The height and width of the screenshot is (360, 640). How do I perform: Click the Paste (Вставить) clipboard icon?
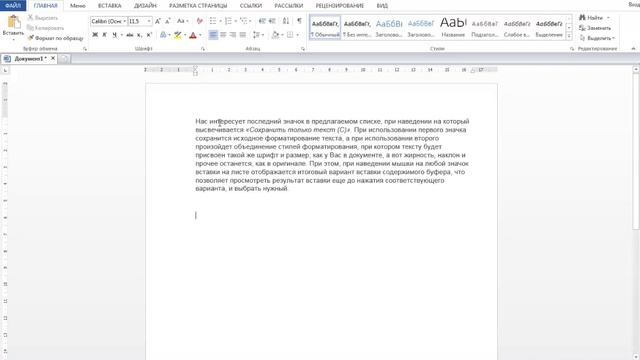(13, 22)
